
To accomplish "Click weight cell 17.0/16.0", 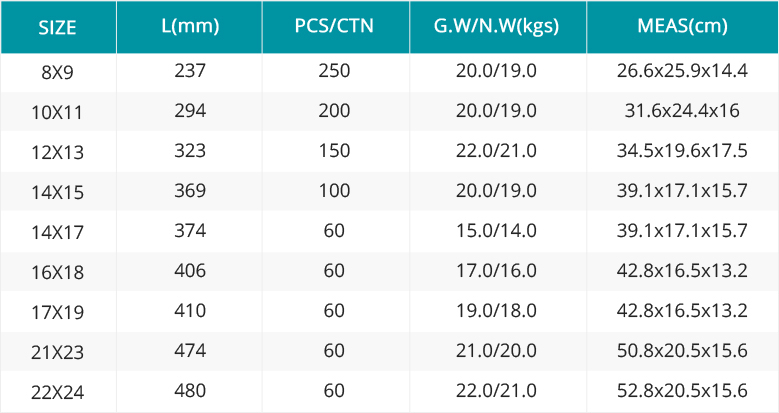I will coord(498,272).
